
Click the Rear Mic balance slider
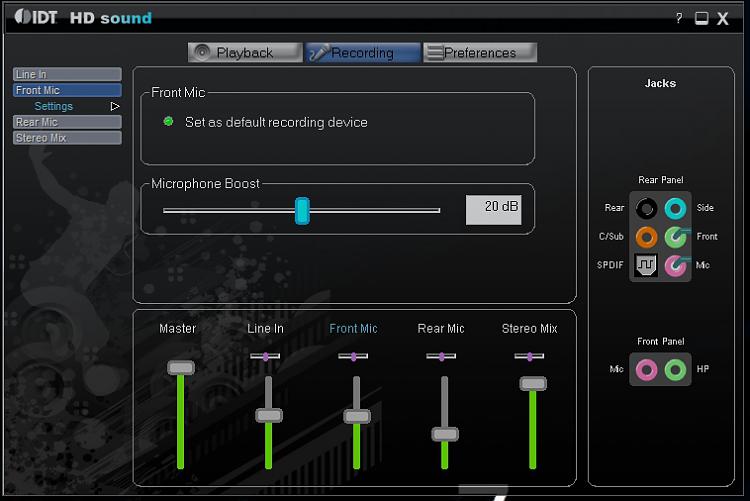pos(441,356)
